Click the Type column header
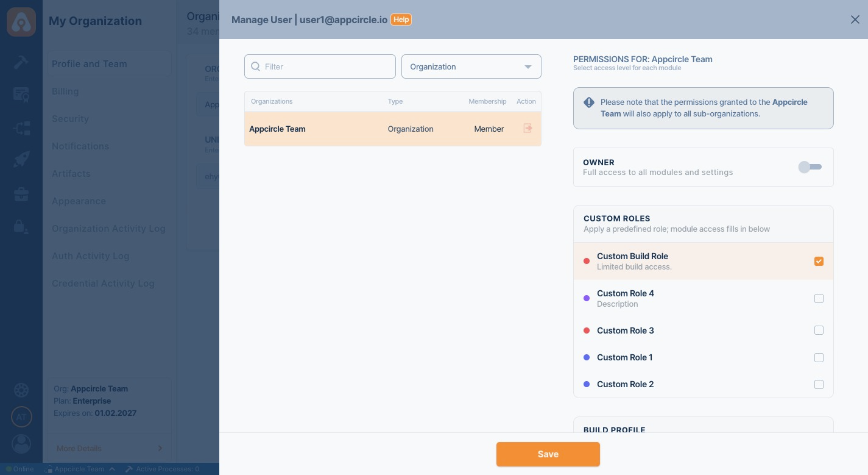The height and width of the screenshot is (475, 868). tap(395, 101)
